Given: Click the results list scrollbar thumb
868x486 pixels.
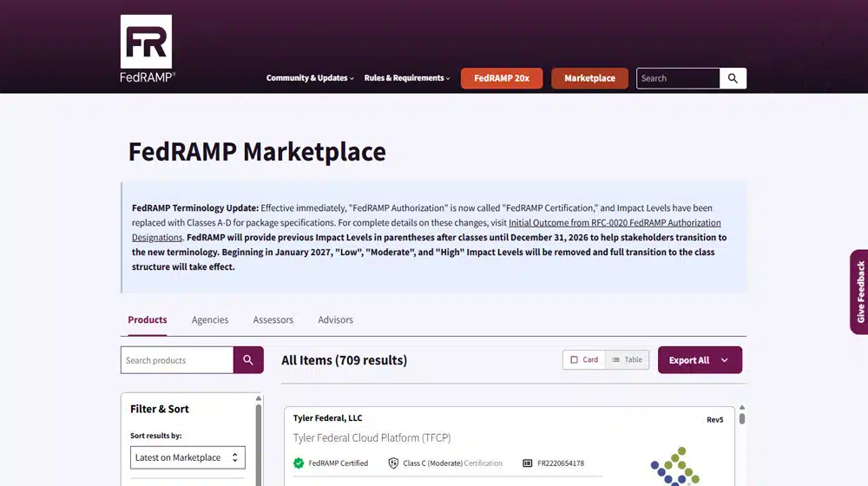Looking at the screenshot, I should (742, 418).
